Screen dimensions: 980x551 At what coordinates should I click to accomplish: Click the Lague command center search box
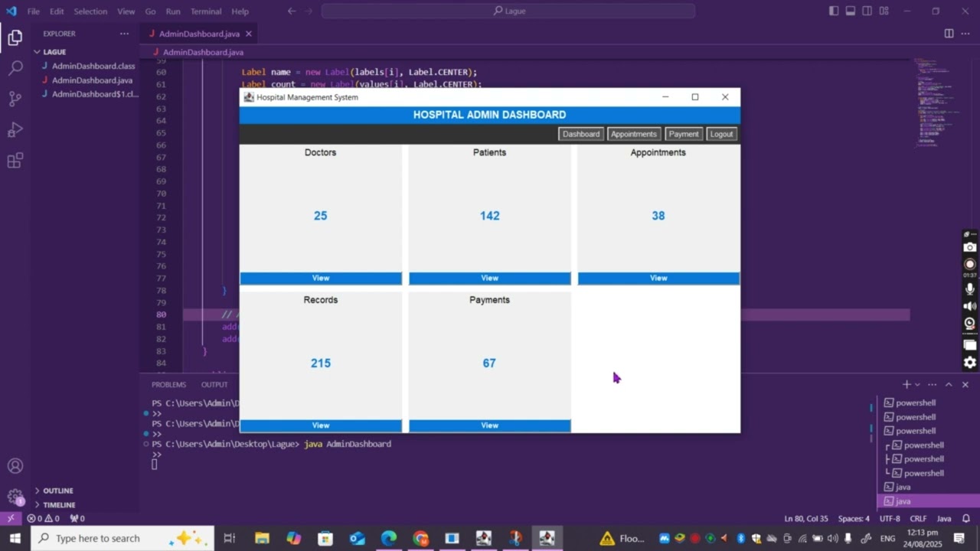point(508,11)
